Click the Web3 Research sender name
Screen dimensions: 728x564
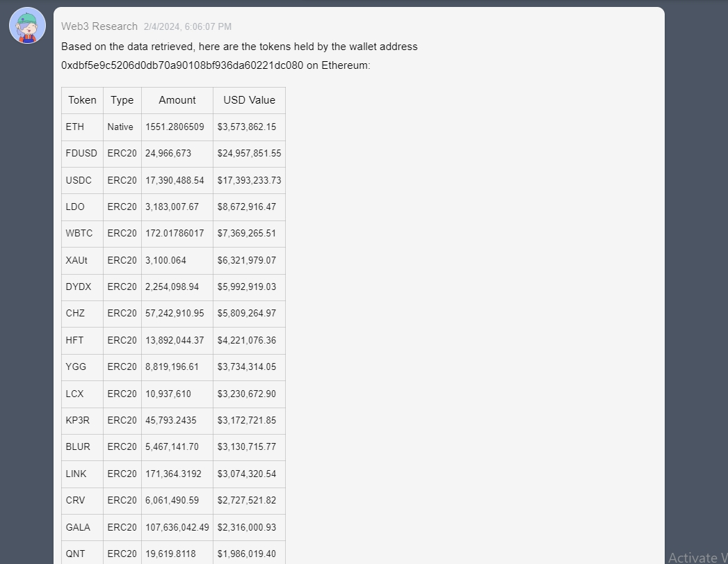pyautogui.click(x=99, y=26)
